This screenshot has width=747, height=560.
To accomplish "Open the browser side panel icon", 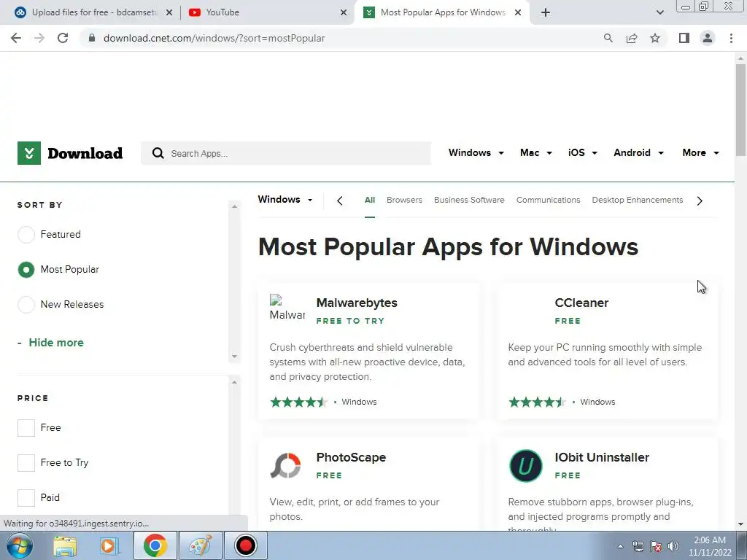I will click(684, 38).
